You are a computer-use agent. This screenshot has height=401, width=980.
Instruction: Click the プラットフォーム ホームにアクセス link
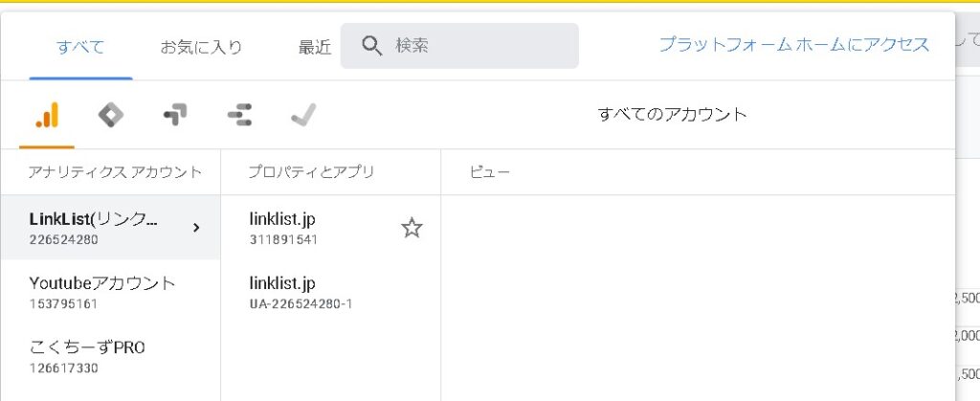[x=794, y=45]
